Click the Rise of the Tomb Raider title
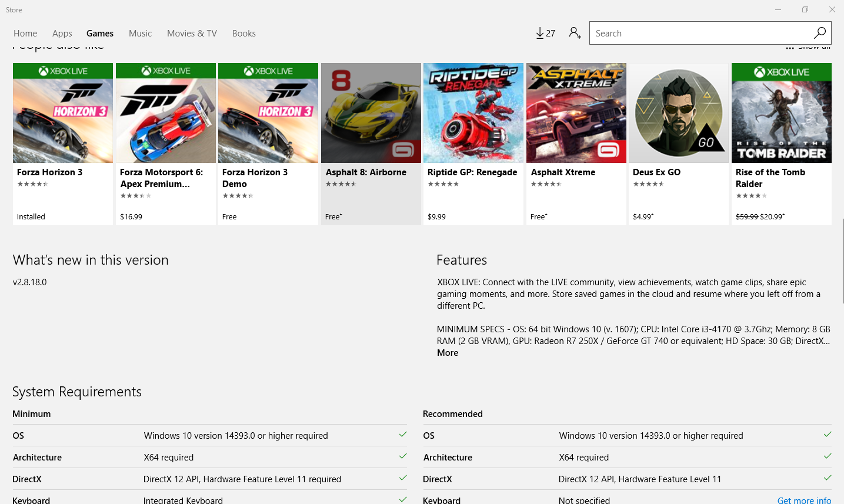Viewport: 844px width, 504px height. tap(770, 178)
